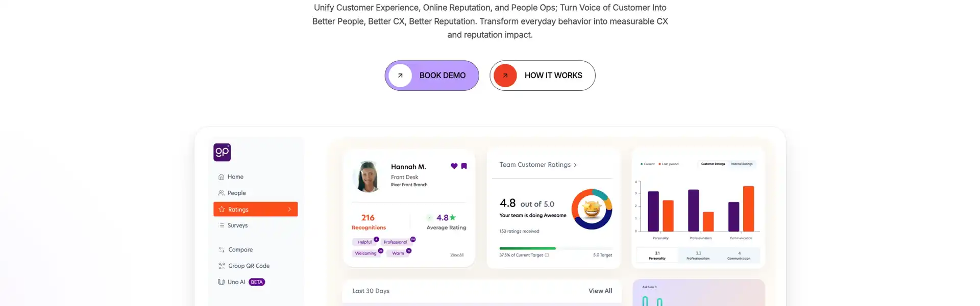
Task: Select the Ratings sidebar item
Action: click(x=255, y=209)
